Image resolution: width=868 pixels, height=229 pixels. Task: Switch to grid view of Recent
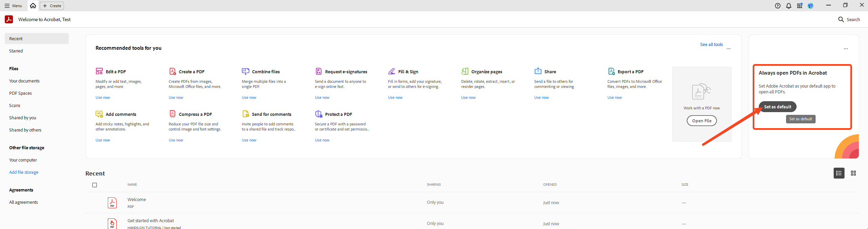(853, 173)
